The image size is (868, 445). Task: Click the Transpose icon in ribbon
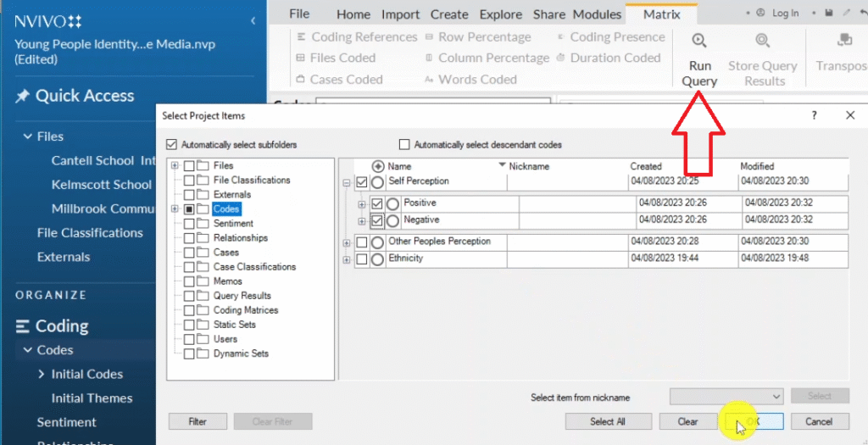(843, 41)
